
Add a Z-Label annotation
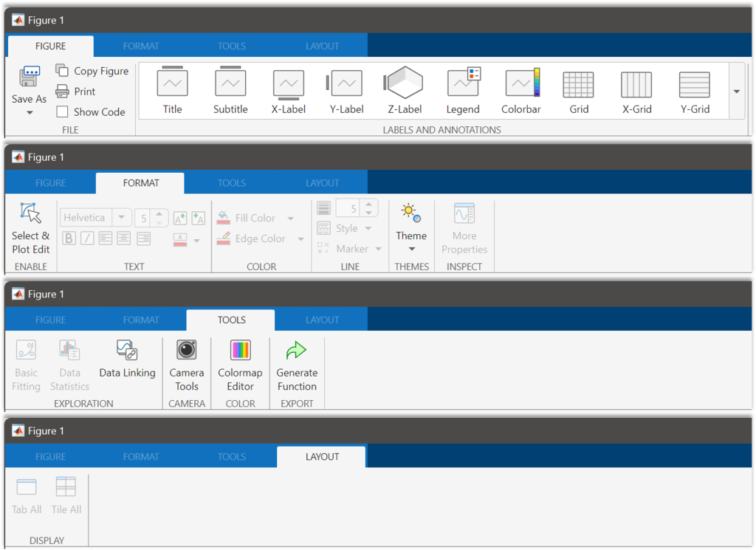(404, 90)
